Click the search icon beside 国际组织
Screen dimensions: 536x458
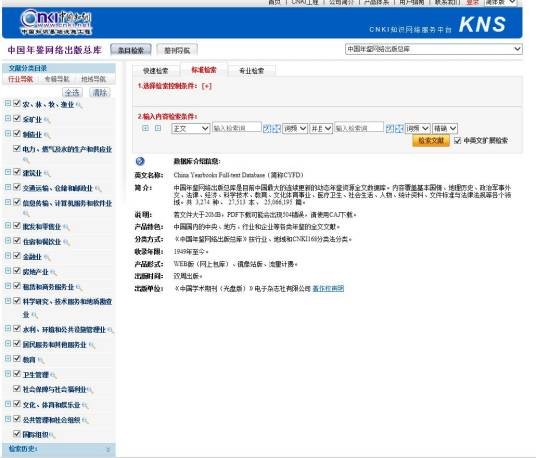coord(52,435)
